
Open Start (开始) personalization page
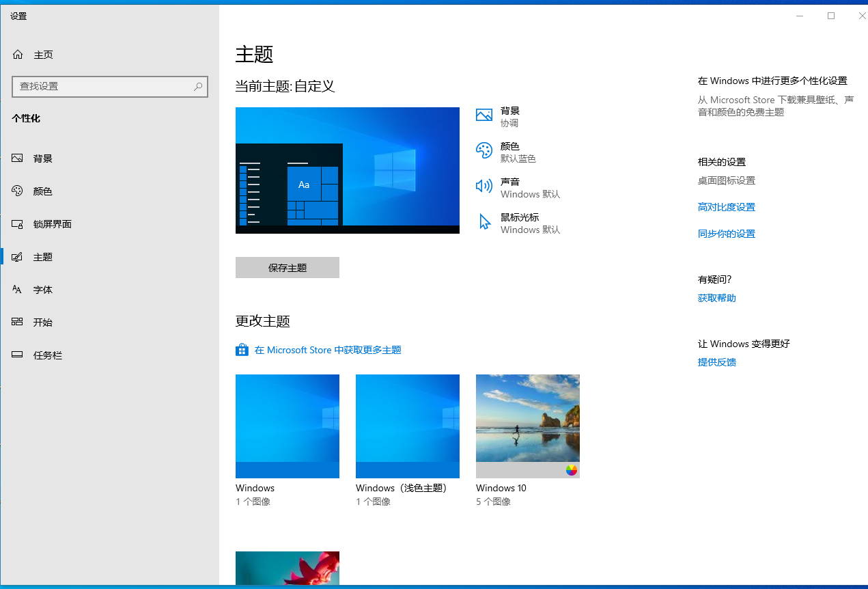(42, 323)
